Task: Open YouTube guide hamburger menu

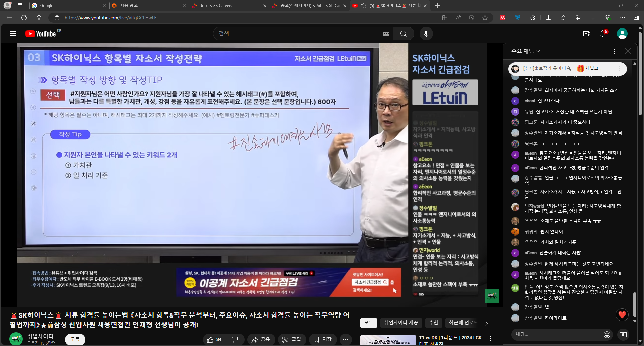Action: coord(13,34)
